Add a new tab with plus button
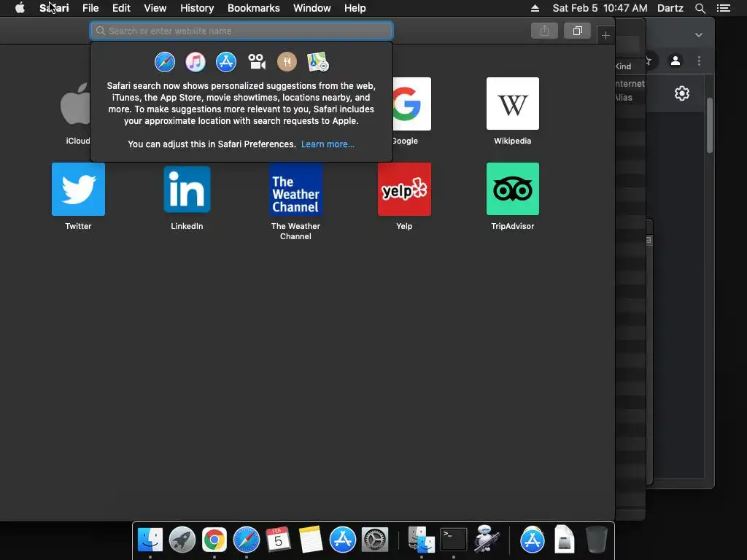Screen dimensions: 747x560 coord(605,35)
